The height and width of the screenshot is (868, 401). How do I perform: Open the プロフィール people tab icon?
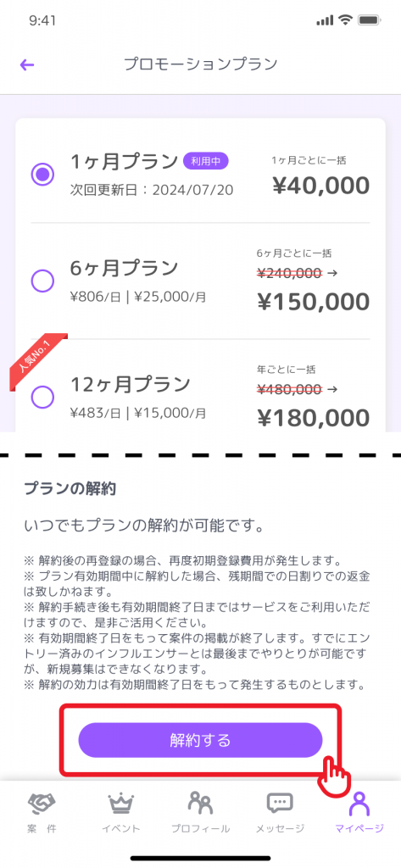[x=200, y=801]
